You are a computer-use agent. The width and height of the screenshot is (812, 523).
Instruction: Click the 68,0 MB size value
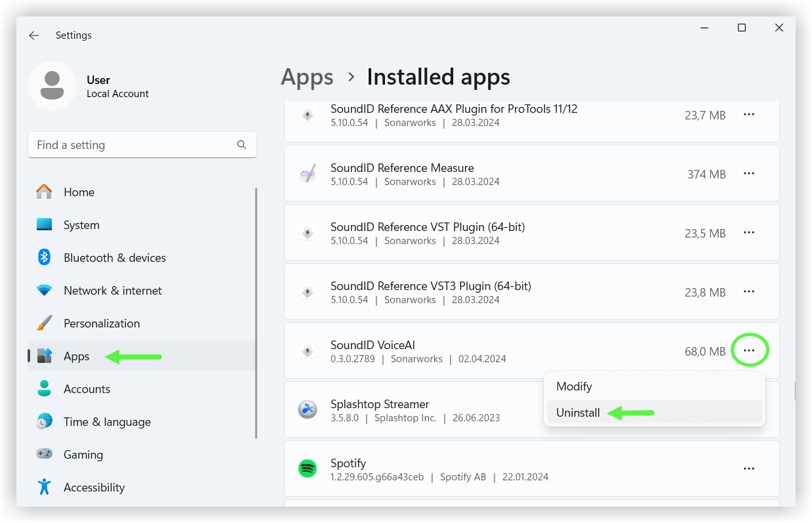705,352
